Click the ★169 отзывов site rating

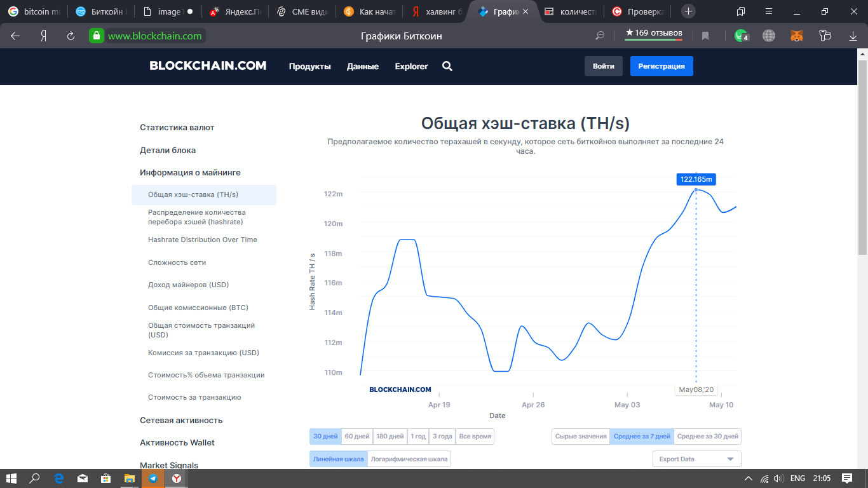click(x=654, y=33)
